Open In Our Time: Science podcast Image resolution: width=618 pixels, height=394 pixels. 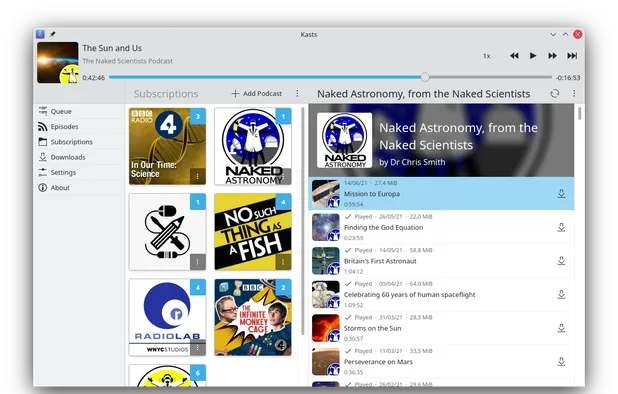point(168,146)
